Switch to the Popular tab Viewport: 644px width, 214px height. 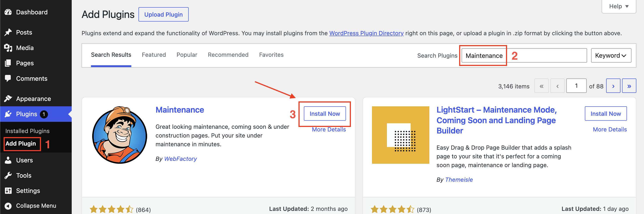click(187, 55)
